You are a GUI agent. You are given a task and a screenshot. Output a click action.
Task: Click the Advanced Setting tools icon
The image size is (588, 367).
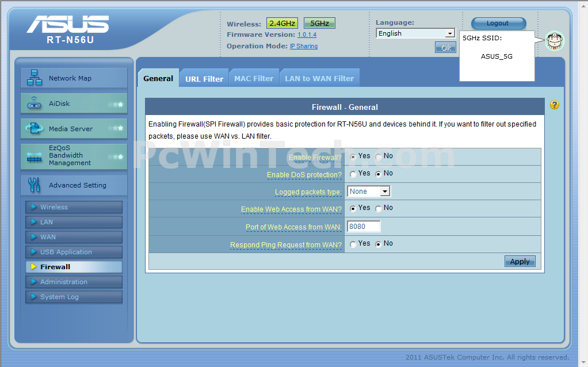[34, 185]
